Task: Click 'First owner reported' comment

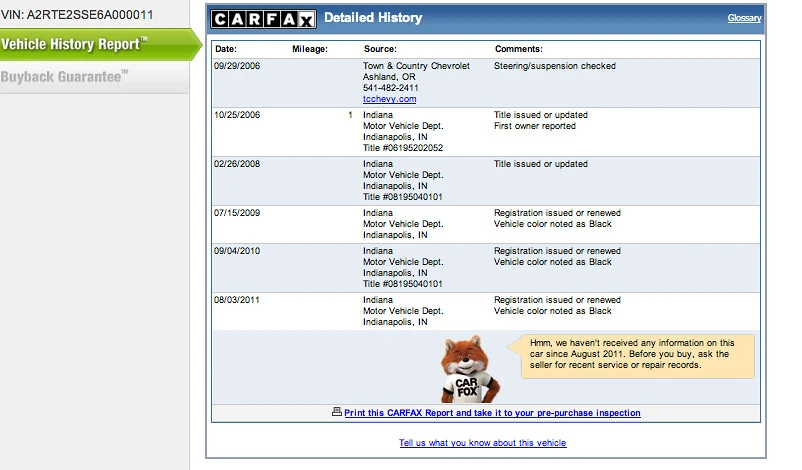Action: point(534,126)
